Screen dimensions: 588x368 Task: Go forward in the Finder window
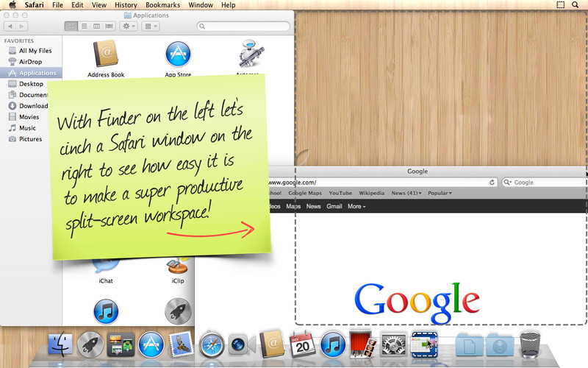[22, 26]
